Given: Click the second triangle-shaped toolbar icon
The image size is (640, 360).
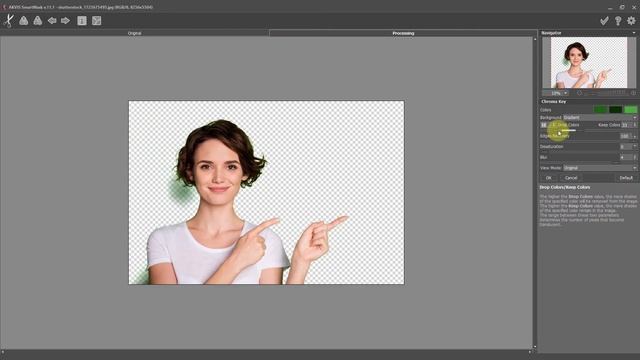Looking at the screenshot, I should coord(38,20).
